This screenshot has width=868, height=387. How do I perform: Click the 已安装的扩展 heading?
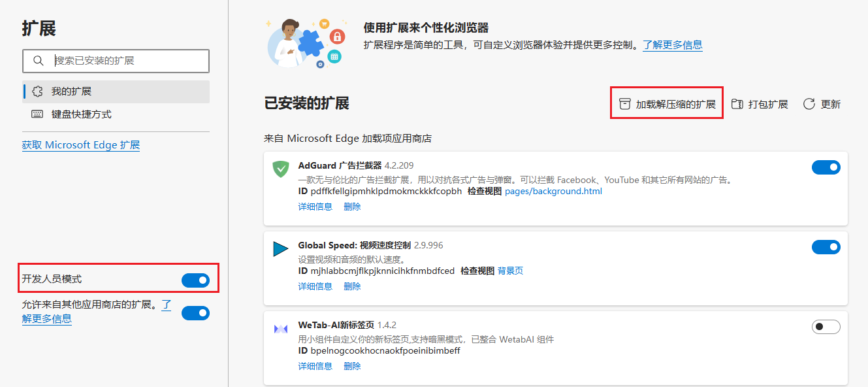tap(306, 103)
